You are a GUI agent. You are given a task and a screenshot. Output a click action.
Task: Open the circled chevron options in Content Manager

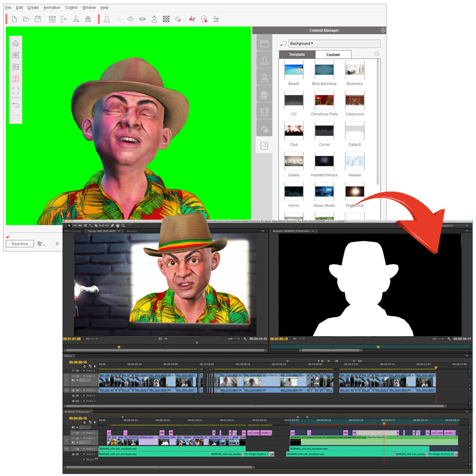coord(377,54)
